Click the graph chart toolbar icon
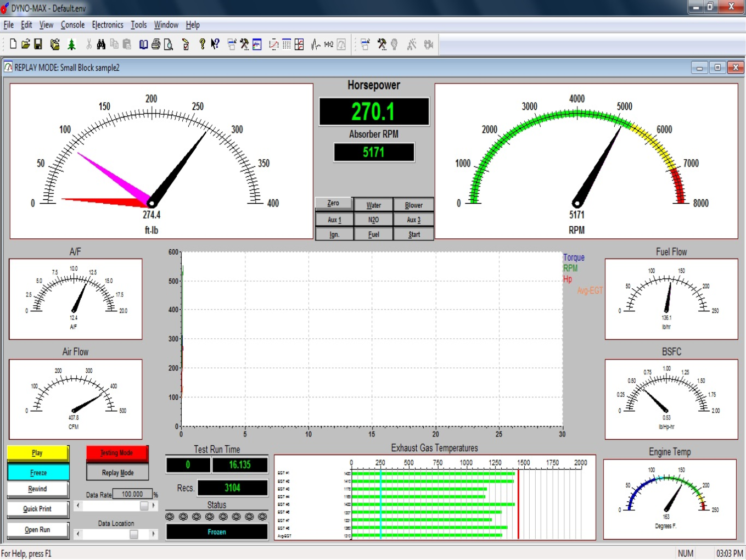The height and width of the screenshot is (560, 746). [x=257, y=44]
